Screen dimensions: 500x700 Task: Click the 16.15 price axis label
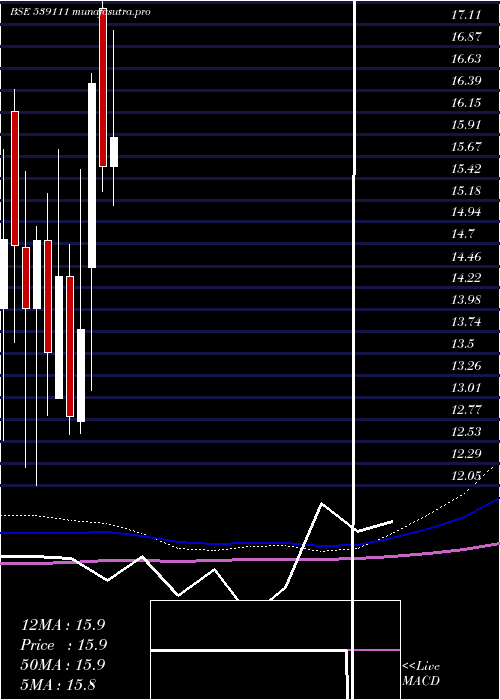pos(466,103)
